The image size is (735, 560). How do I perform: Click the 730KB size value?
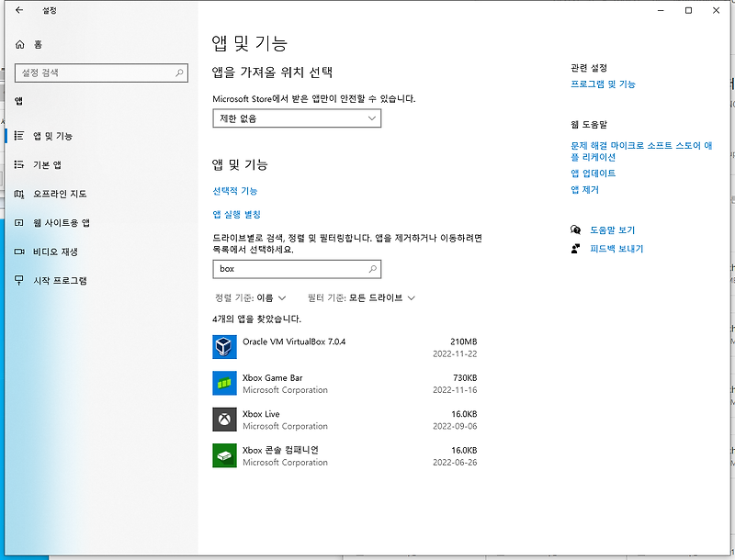[465, 378]
